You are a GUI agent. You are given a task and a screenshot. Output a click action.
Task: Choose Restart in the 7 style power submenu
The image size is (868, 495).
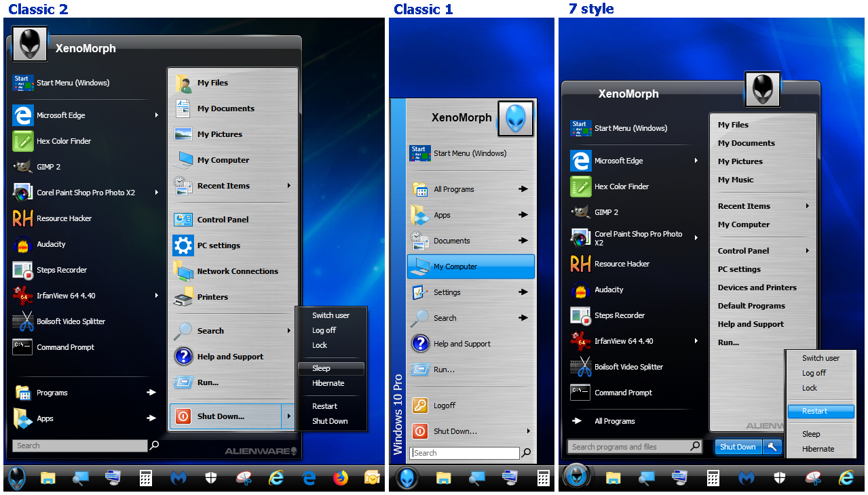click(x=815, y=411)
